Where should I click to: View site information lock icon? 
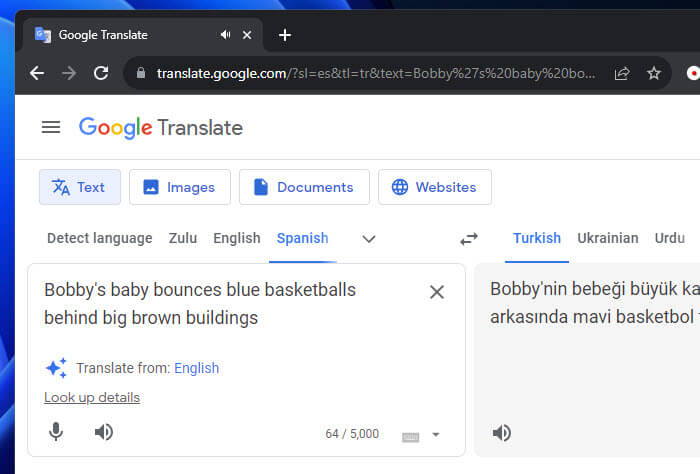coord(141,73)
